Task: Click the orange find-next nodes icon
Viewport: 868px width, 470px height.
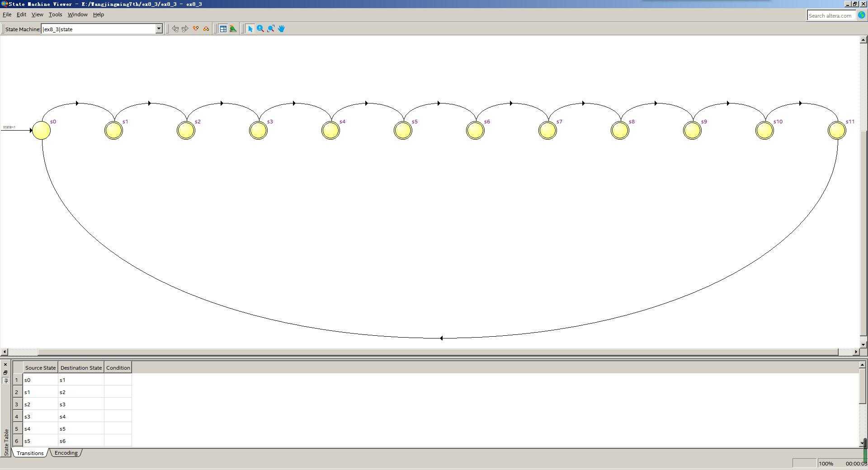Action: point(206,29)
